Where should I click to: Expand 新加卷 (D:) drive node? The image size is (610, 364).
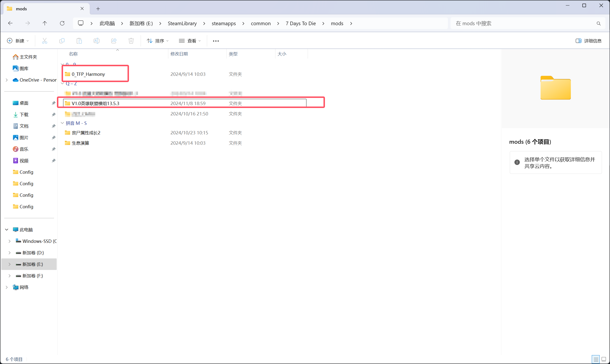9,253
